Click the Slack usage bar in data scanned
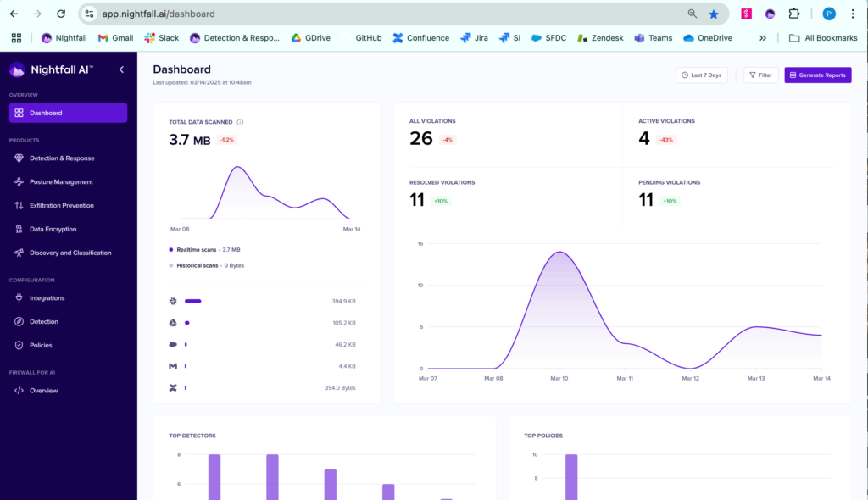 pyautogui.click(x=192, y=301)
